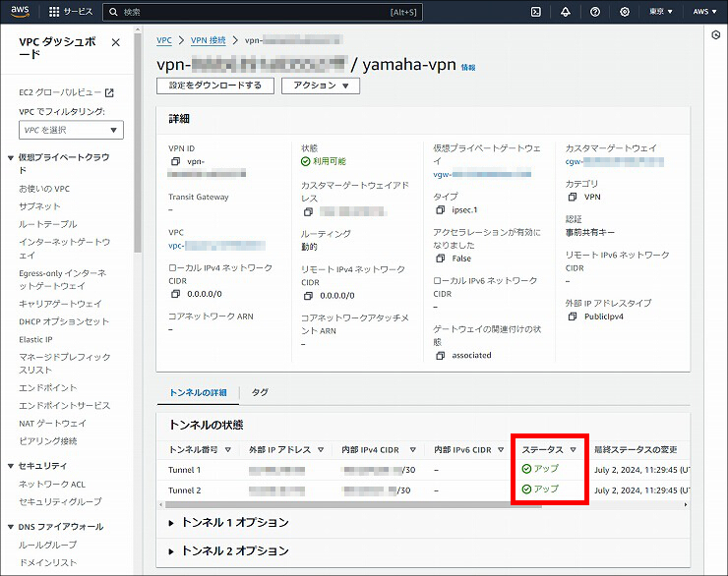Image resolution: width=728 pixels, height=576 pixels.
Task: Copy the VPN ID value
Action: click(x=175, y=161)
